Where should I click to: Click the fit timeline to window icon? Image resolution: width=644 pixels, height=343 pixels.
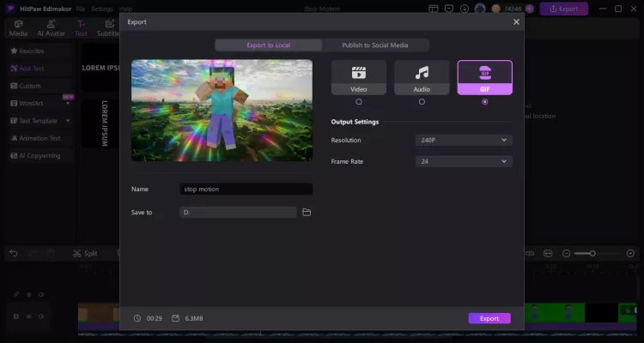(x=548, y=254)
